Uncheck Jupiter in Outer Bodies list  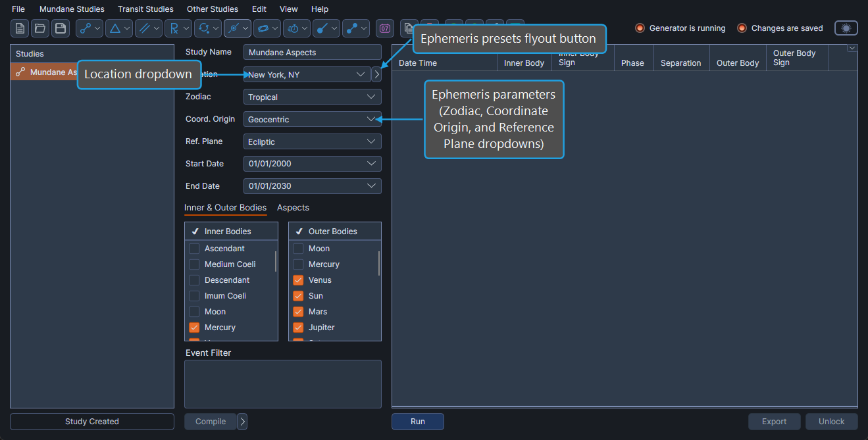tap(298, 328)
